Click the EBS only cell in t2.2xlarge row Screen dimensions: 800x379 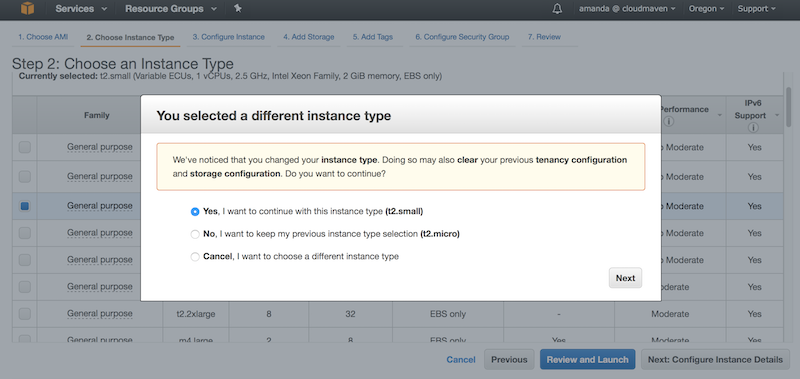click(x=447, y=314)
